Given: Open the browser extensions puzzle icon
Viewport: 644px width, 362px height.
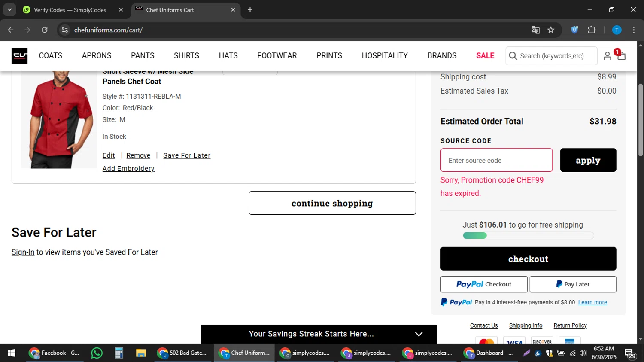Looking at the screenshot, I should pyautogui.click(x=592, y=30).
